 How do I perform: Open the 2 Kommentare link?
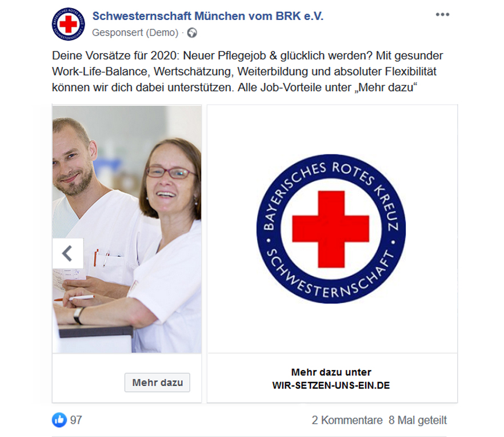[x=347, y=420]
